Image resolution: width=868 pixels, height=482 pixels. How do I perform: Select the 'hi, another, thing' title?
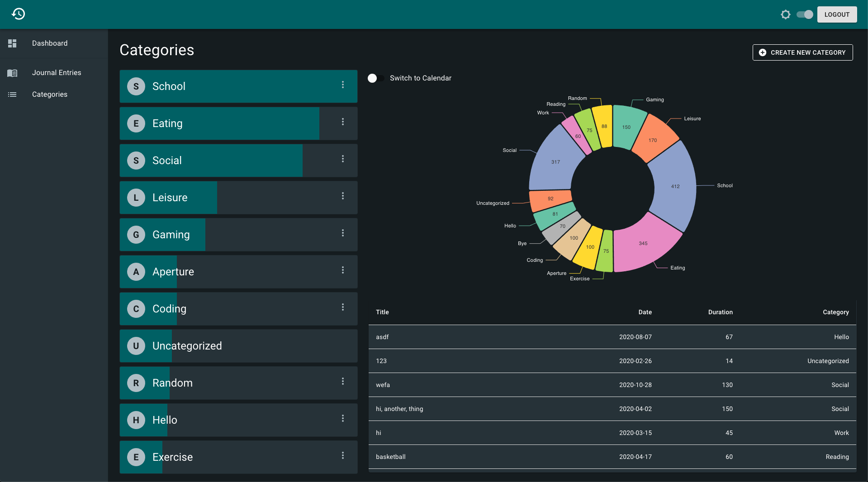coord(399,409)
